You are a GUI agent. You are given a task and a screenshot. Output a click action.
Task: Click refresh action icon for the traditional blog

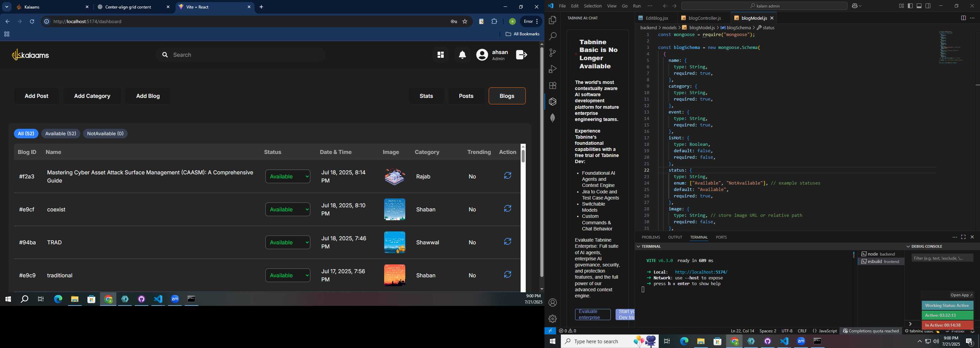(x=507, y=275)
